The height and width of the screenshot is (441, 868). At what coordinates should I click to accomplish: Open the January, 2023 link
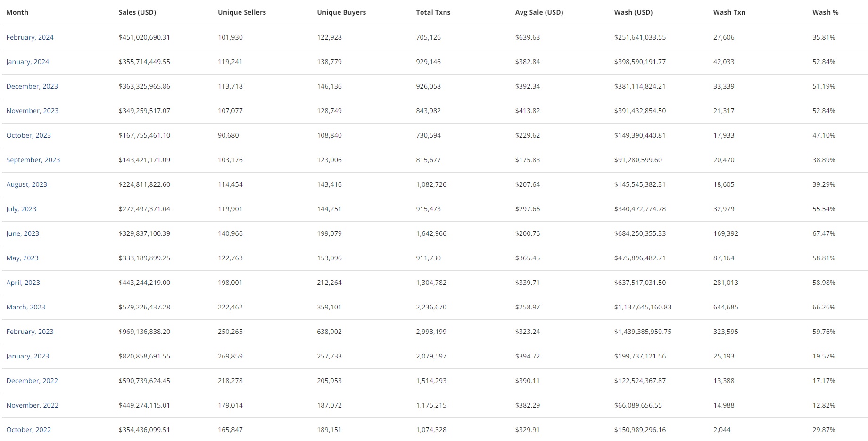pos(27,356)
